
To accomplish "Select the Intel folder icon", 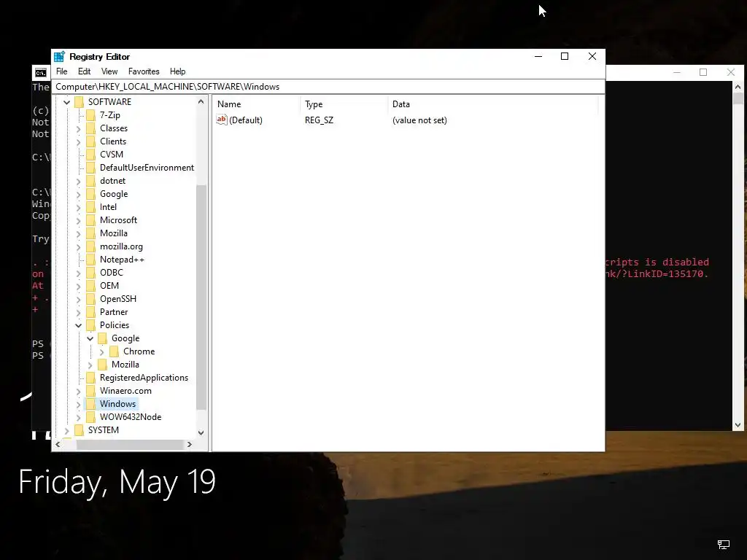I will (x=91, y=206).
